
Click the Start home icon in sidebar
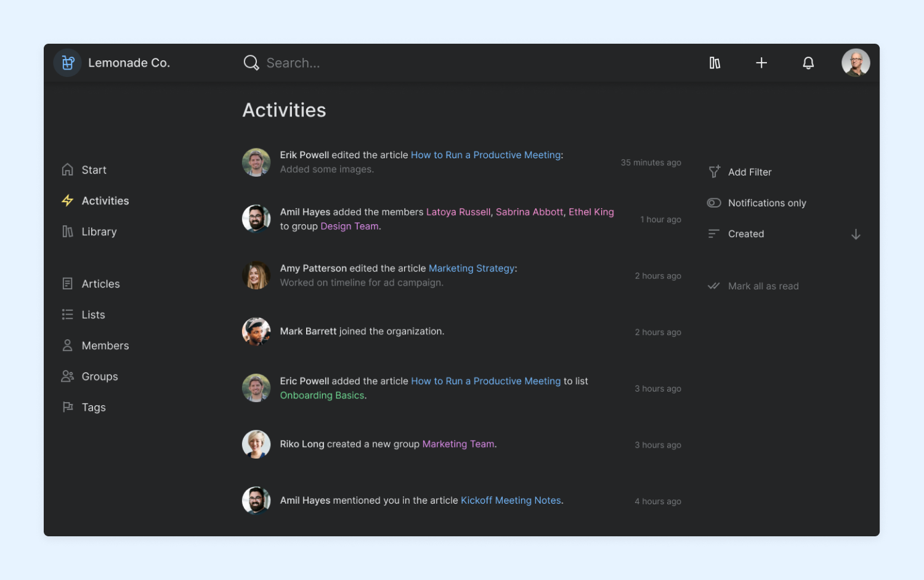click(68, 169)
